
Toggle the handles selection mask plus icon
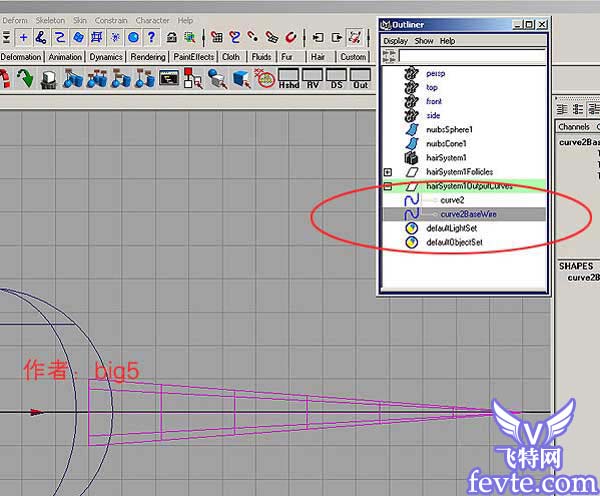coord(23,38)
